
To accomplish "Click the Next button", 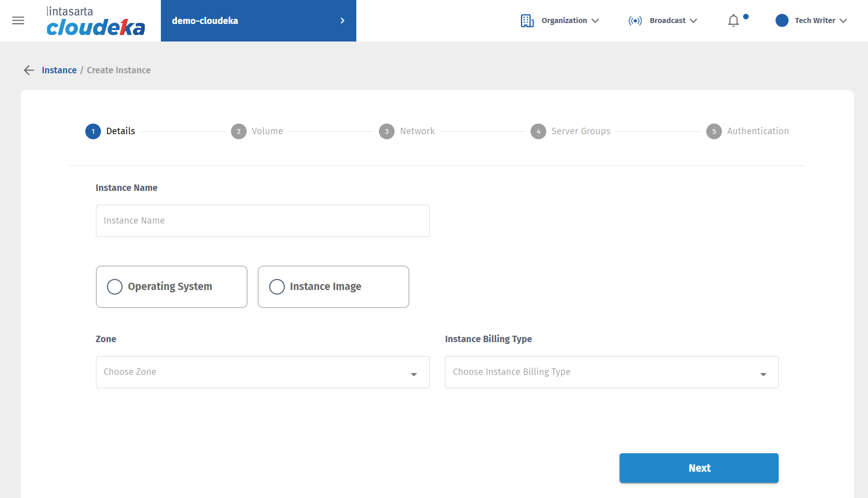I will (699, 468).
